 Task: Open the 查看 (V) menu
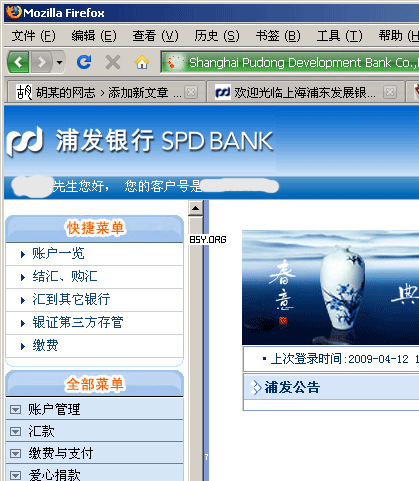pos(156,36)
